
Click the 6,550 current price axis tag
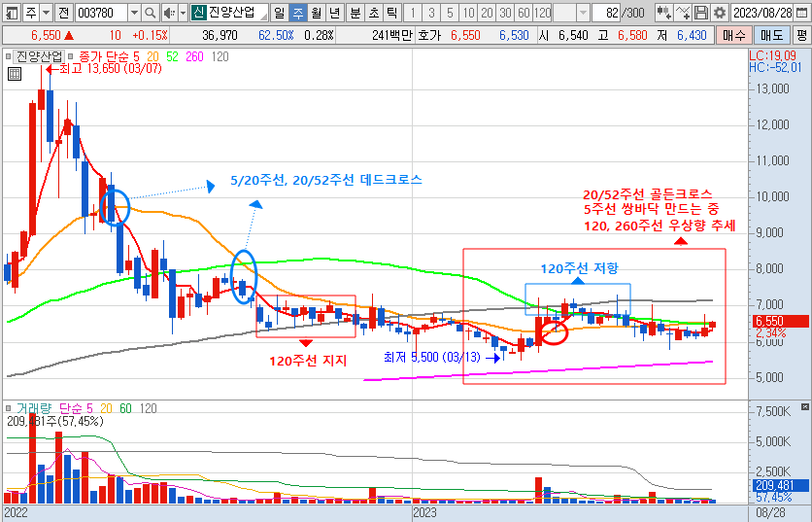point(779,321)
